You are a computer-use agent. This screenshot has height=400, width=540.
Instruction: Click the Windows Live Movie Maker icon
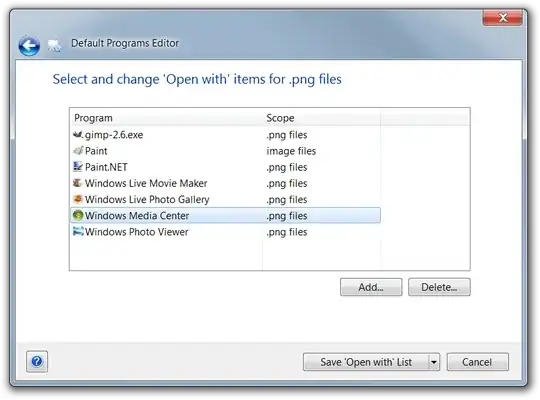pos(78,183)
